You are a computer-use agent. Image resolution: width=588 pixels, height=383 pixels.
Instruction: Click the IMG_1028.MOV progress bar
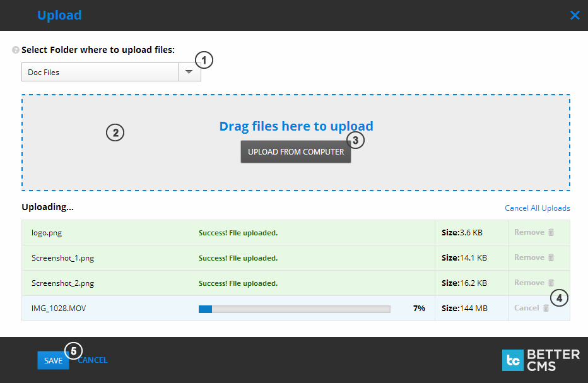coord(294,309)
